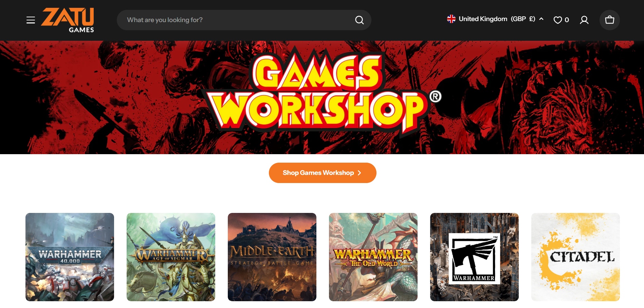Open the hamburger navigation menu
The image size is (644, 308).
(x=31, y=20)
